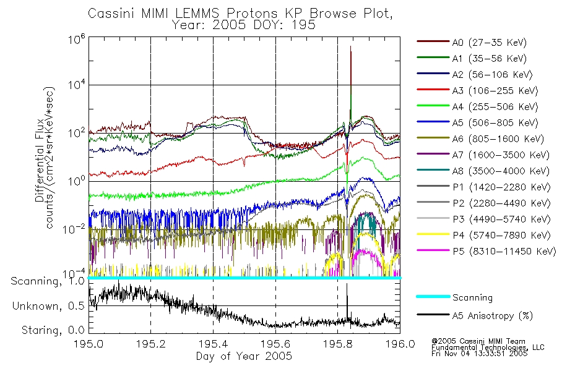Click the black A5 Anisotropy legend line
Viewport: 588px width, 371px height.
tap(433, 315)
